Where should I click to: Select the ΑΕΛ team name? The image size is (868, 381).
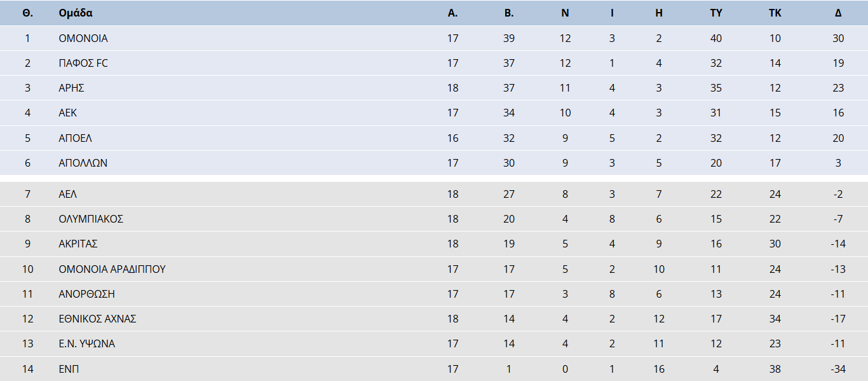[67, 194]
